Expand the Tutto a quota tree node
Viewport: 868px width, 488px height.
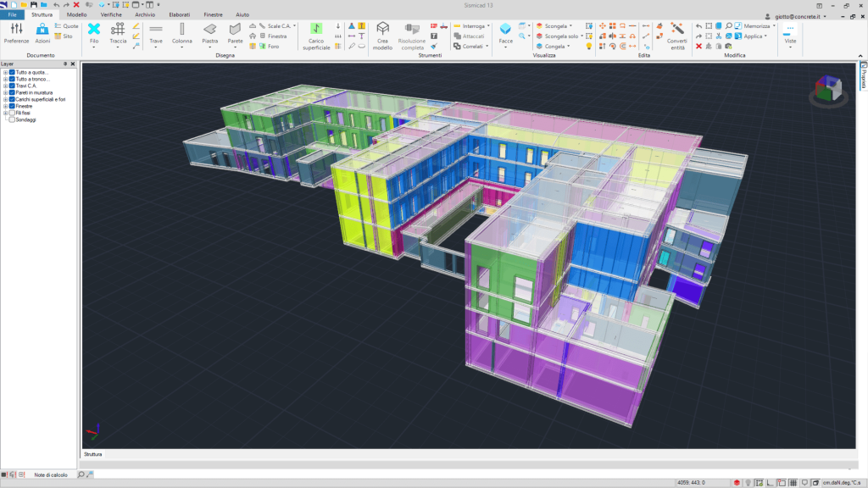pyautogui.click(x=6, y=73)
